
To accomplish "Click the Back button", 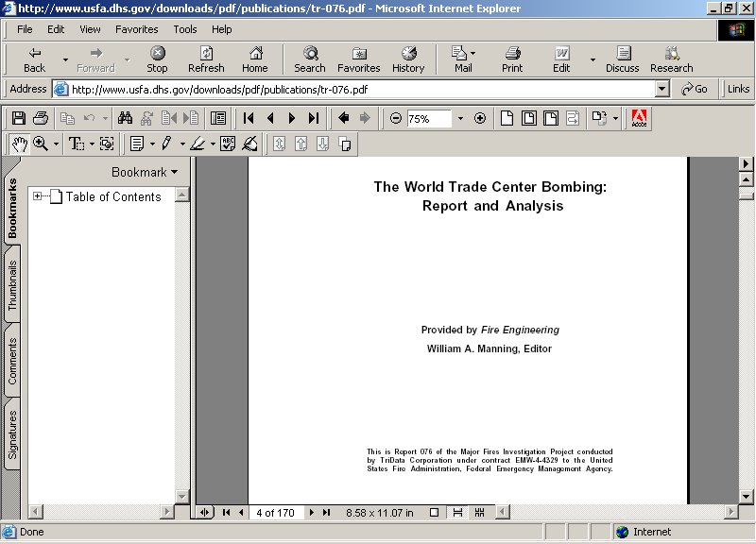I will 34,59.
